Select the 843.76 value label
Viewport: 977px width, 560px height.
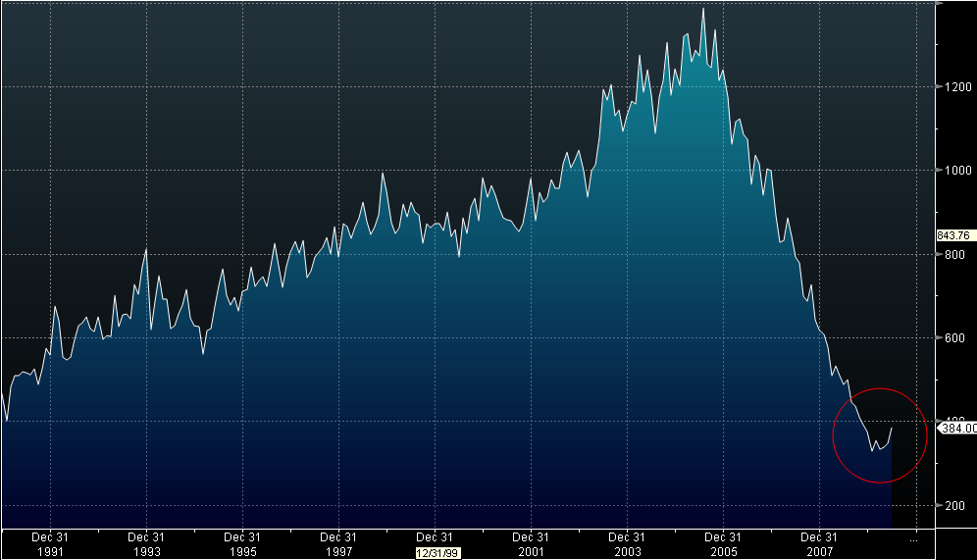point(953,235)
